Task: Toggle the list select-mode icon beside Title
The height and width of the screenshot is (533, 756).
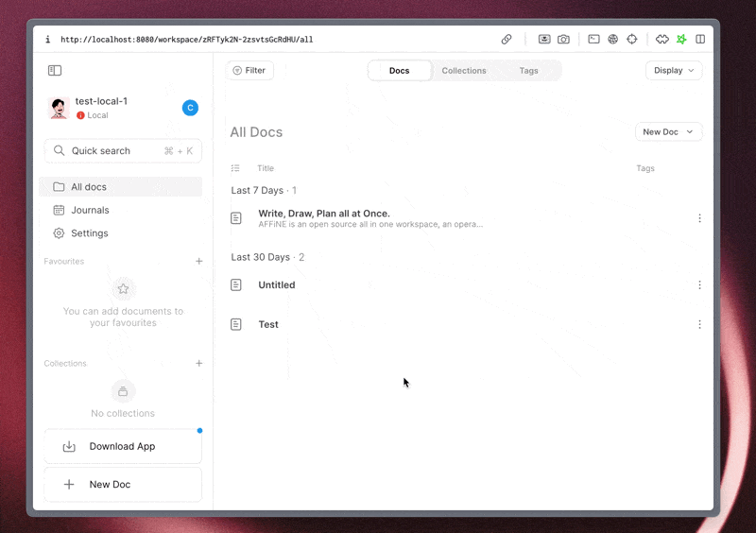Action: click(x=235, y=168)
